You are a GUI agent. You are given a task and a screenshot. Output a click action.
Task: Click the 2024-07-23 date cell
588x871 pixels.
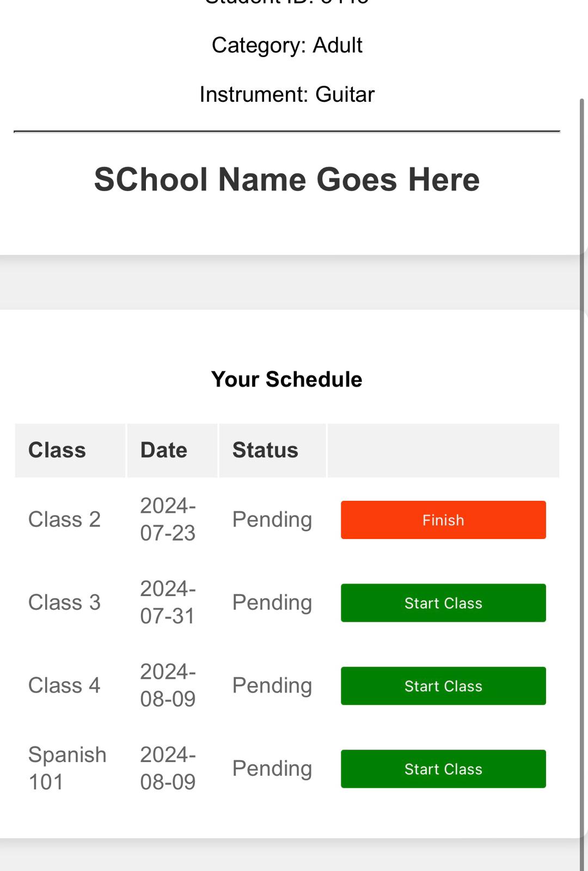pyautogui.click(x=168, y=519)
